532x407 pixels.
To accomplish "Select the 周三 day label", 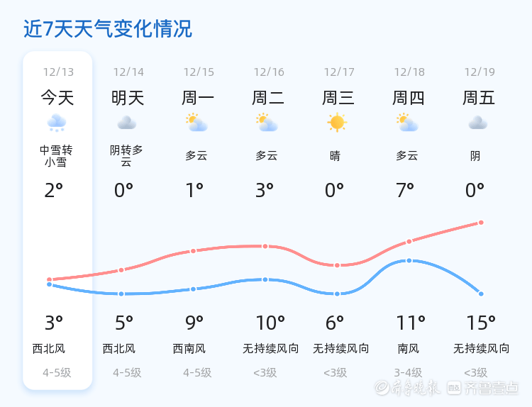I will (338, 98).
